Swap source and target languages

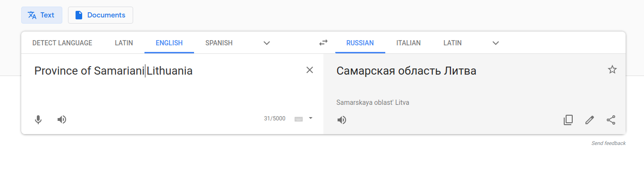point(323,42)
